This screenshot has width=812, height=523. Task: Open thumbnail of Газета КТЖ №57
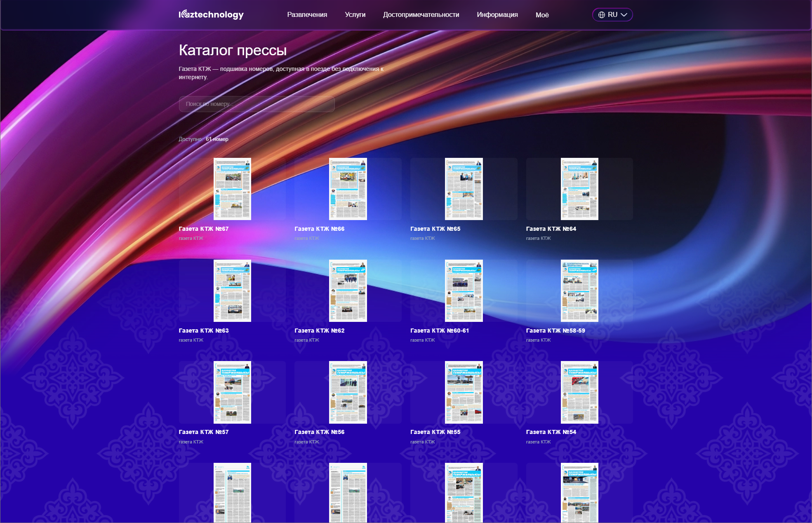point(232,392)
